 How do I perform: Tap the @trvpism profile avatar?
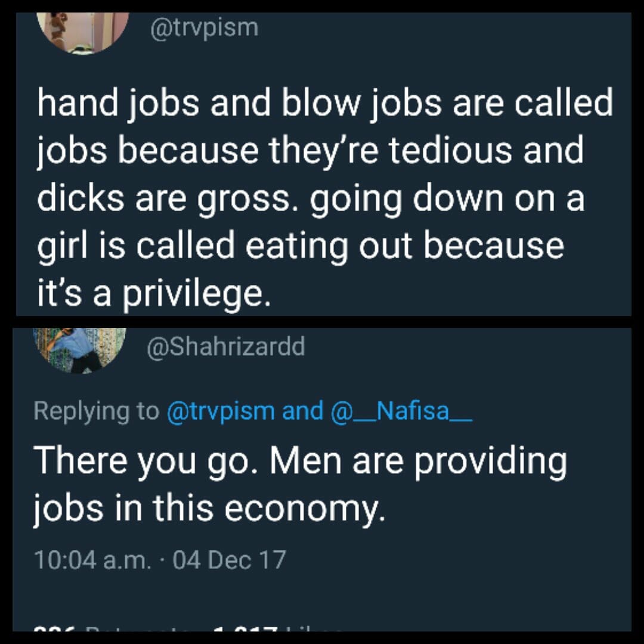[x=83, y=31]
